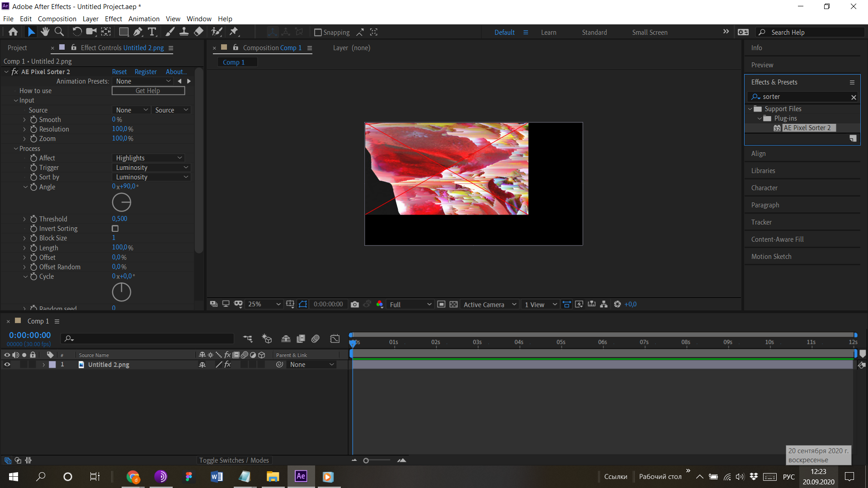This screenshot has height=488, width=868.
Task: Open the Layer menu
Action: coord(90,19)
